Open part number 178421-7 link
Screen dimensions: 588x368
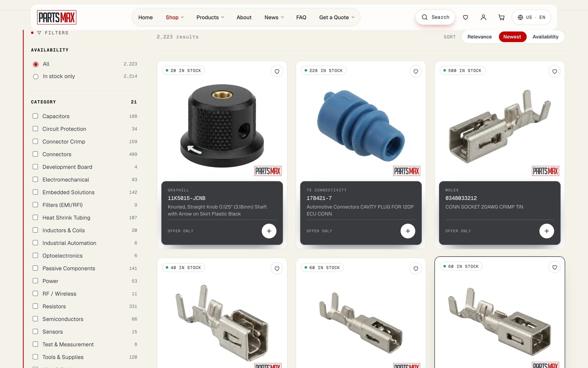point(319,198)
